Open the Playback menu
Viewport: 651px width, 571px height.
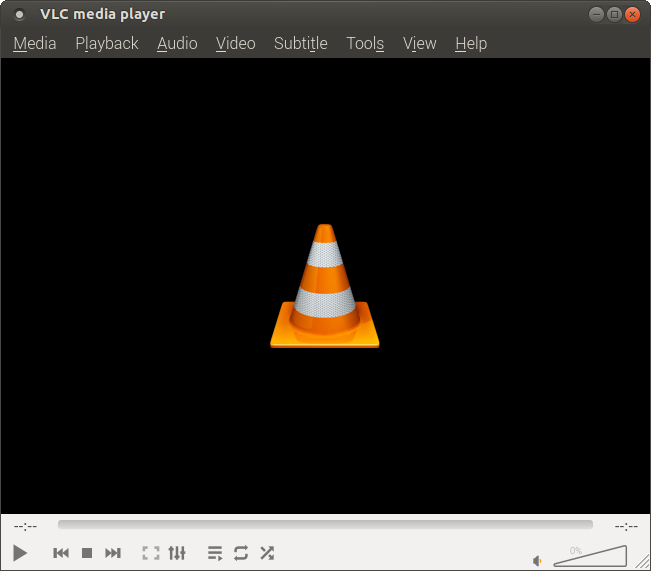point(107,44)
